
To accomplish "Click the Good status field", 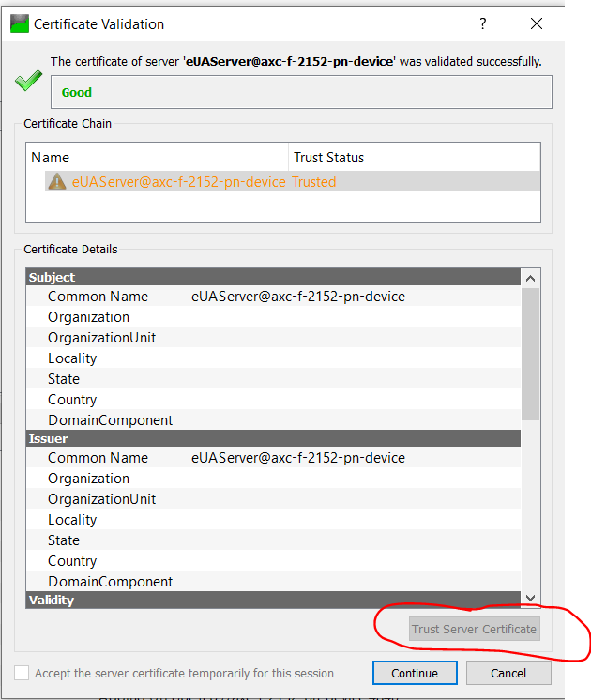I will pyautogui.click(x=300, y=92).
